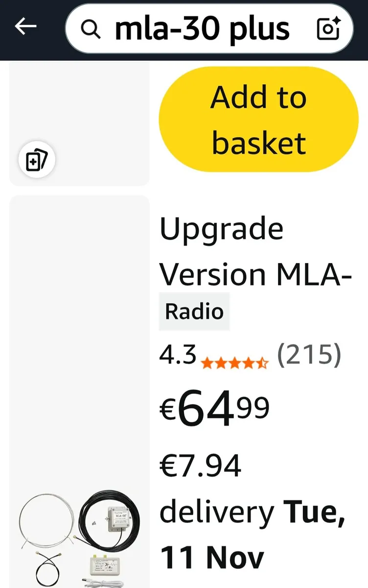Click the orange star rating

[x=234, y=363]
